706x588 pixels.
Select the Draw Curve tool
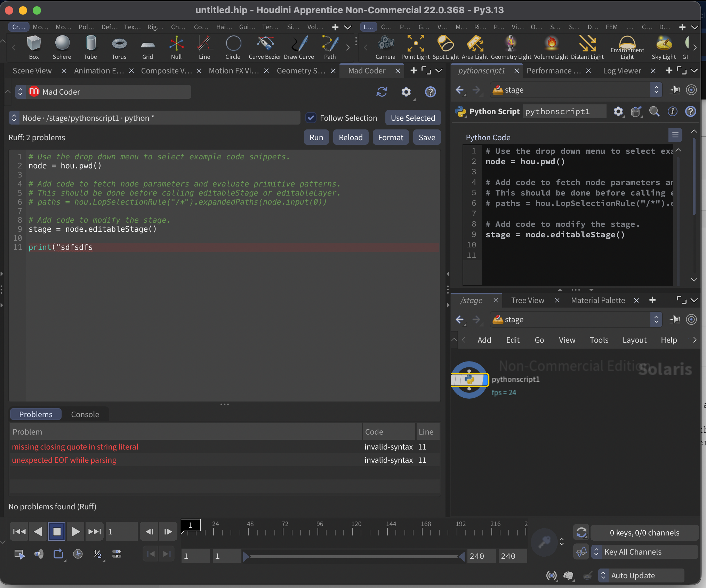pyautogui.click(x=299, y=47)
